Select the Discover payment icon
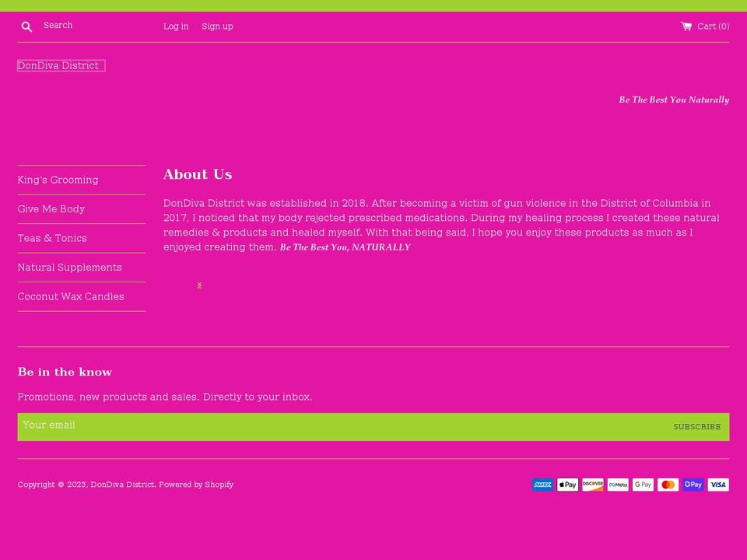 tap(593, 485)
